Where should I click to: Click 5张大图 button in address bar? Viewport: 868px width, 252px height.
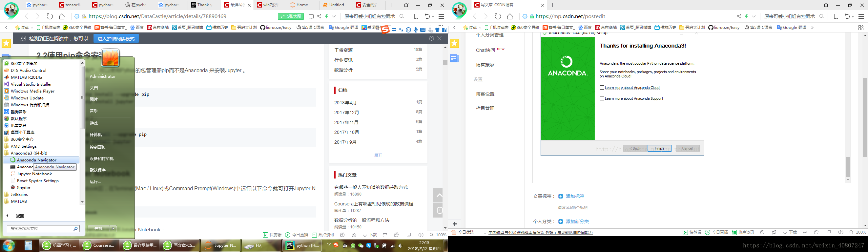tap(291, 16)
